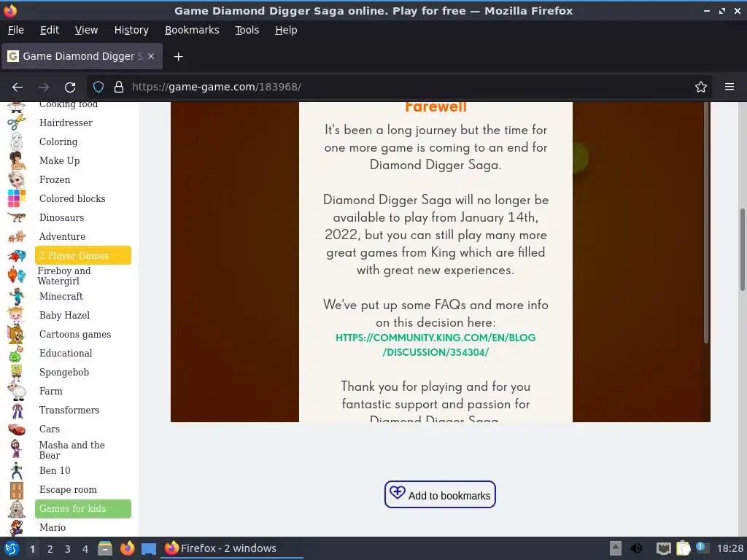The width and height of the screenshot is (747, 560).
Task: Click the Mario character icon
Action: pos(16,528)
